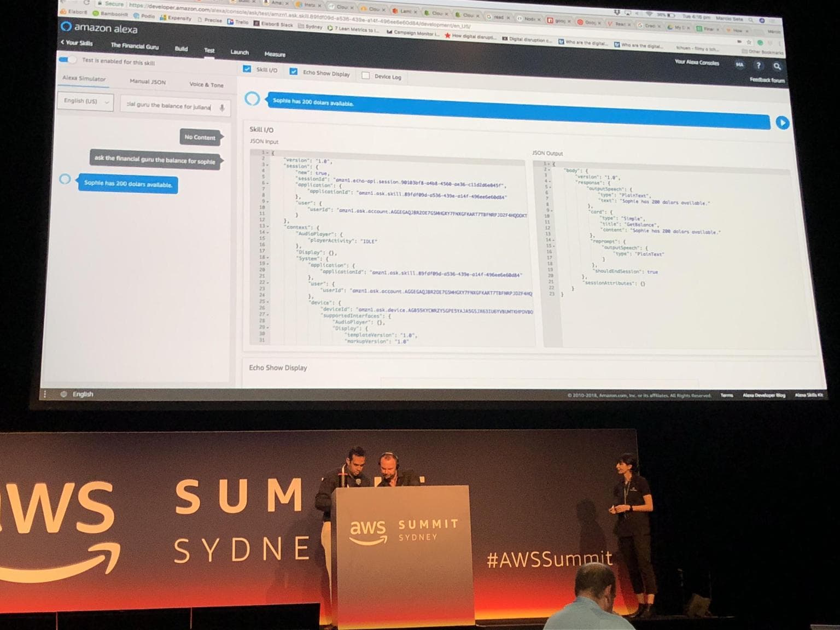Click the vertical dots icon at footer left

point(45,394)
